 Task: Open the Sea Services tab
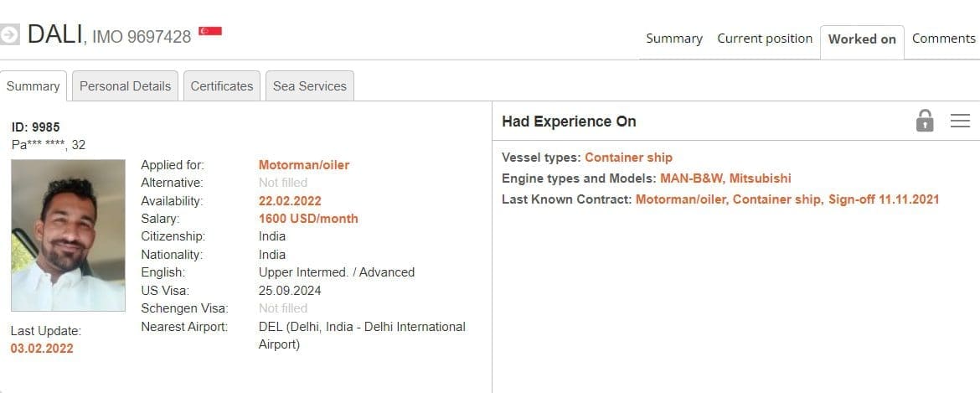[310, 86]
